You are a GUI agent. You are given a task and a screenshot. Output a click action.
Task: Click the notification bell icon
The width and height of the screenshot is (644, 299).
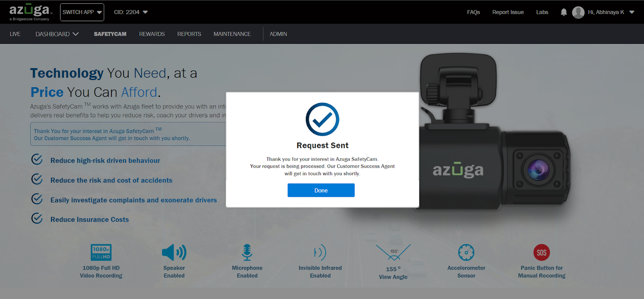click(x=563, y=12)
